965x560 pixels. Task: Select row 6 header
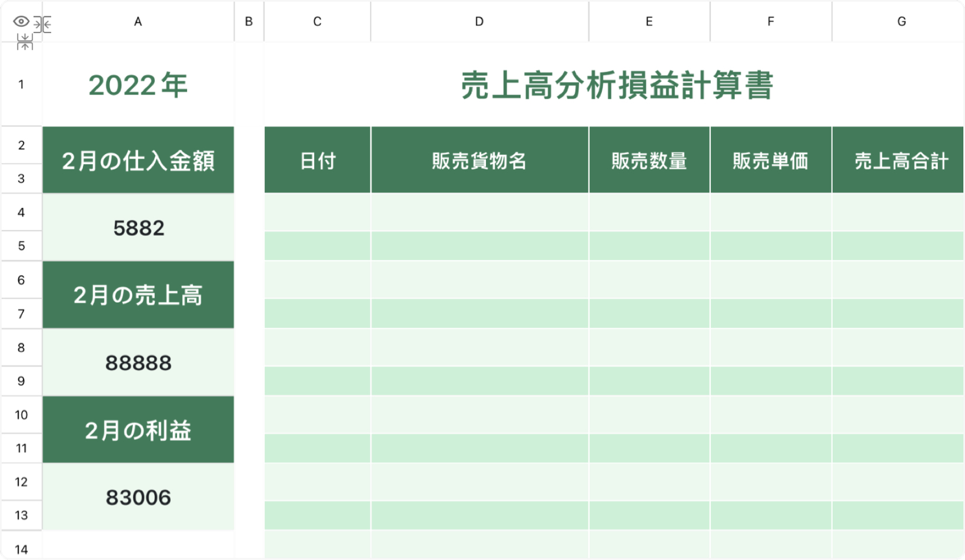21,280
